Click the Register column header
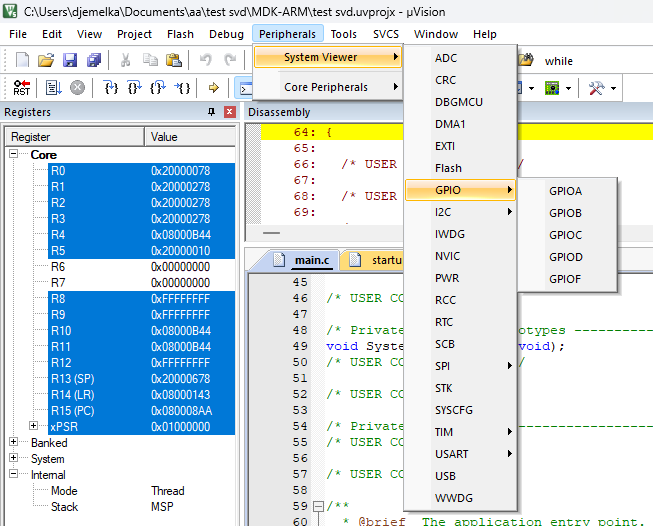Viewport: 653px width, 526px height. pyautogui.click(x=75, y=137)
